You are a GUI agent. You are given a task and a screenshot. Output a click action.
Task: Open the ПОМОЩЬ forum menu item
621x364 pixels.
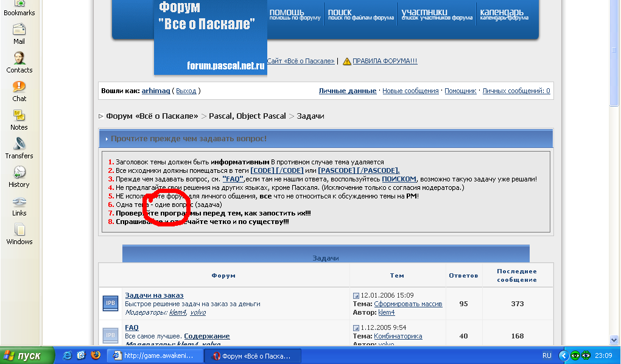(x=295, y=14)
